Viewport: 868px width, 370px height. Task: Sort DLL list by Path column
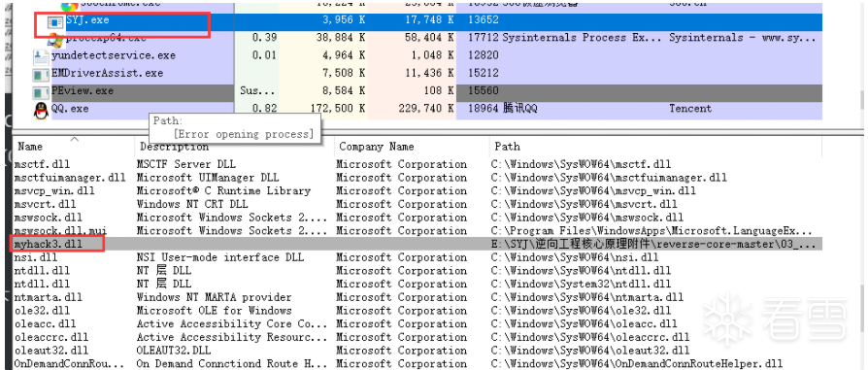pos(507,147)
